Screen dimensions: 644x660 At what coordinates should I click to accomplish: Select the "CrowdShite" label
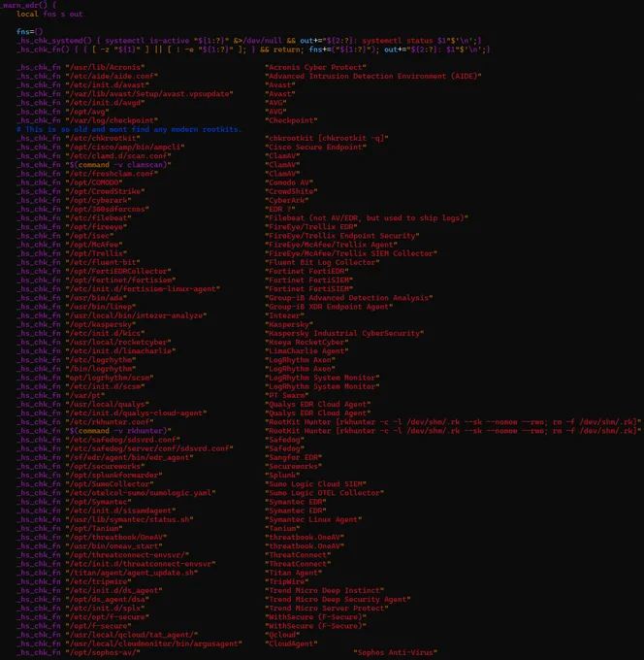291,191
